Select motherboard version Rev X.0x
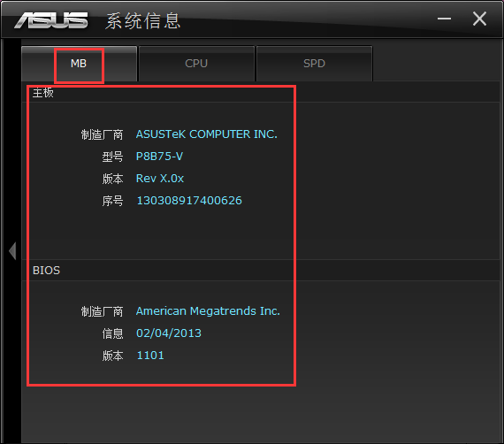This screenshot has height=444, width=504. pos(160,179)
